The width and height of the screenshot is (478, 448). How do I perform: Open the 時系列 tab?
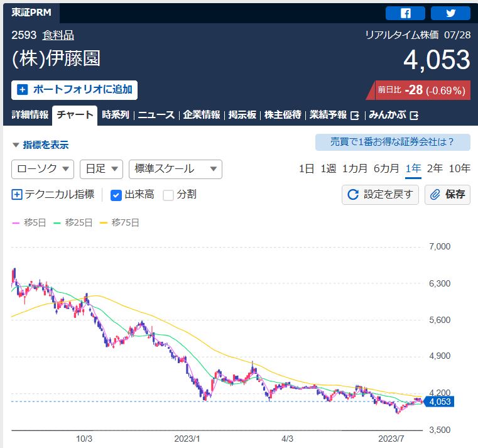click(x=116, y=115)
